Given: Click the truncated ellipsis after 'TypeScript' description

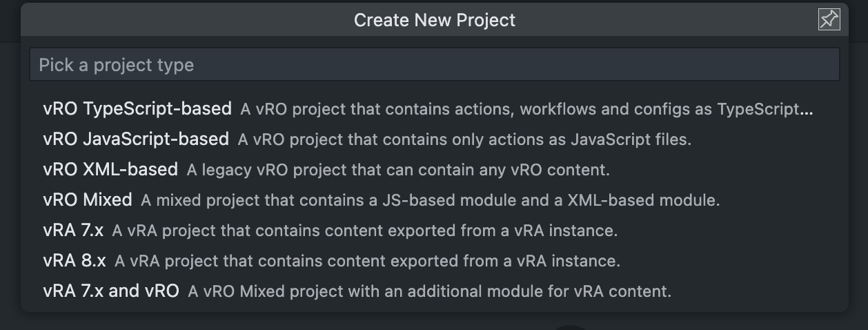Looking at the screenshot, I should pos(808,110).
